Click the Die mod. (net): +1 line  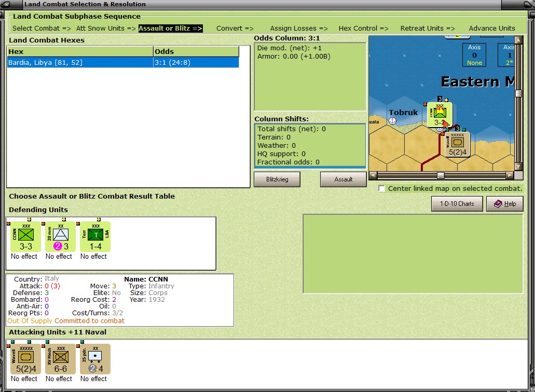point(290,48)
